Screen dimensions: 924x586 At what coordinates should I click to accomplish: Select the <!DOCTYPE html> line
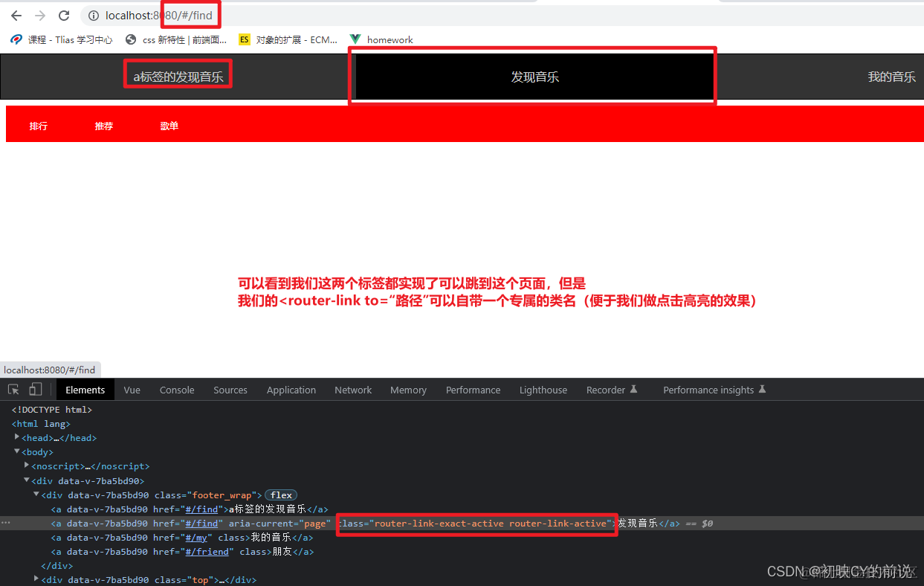pos(52,409)
